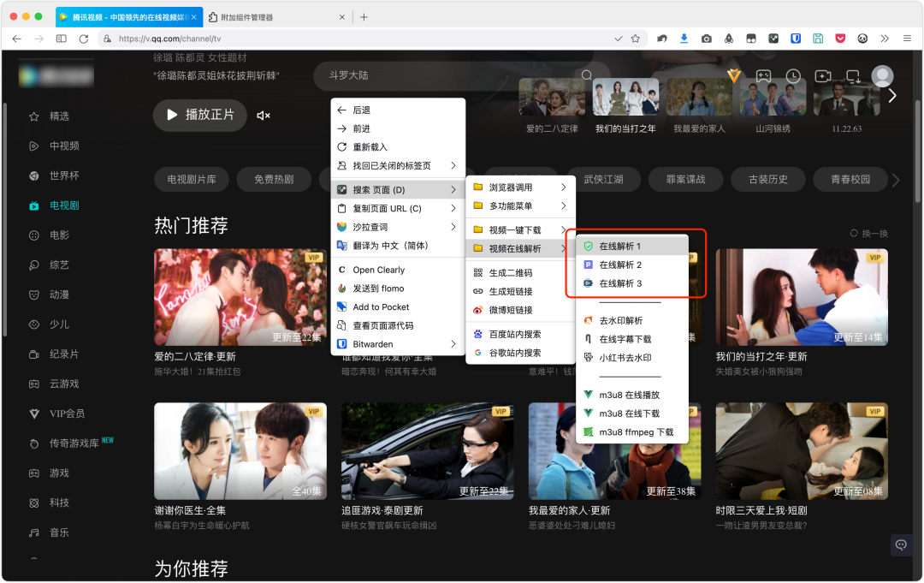
Task: Choose 生成二维码 menu item
Action: 520,273
